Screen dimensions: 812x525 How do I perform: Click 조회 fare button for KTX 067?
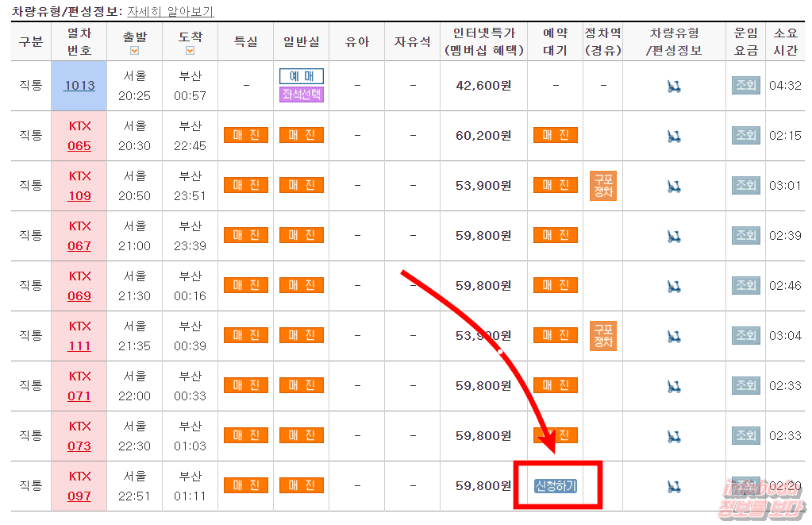point(745,235)
